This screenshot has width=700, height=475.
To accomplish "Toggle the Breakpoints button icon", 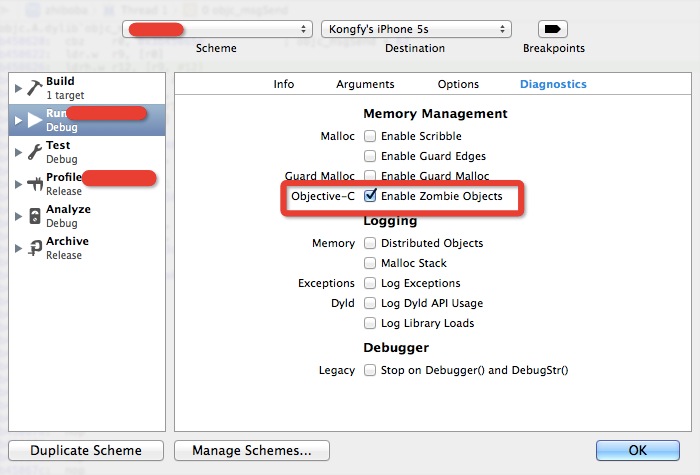I will pyautogui.click(x=553, y=29).
